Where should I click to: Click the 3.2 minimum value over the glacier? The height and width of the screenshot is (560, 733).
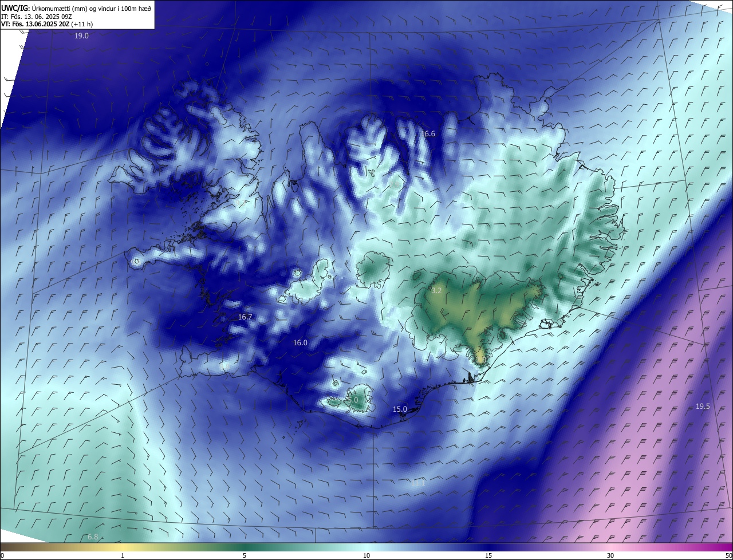coord(436,290)
